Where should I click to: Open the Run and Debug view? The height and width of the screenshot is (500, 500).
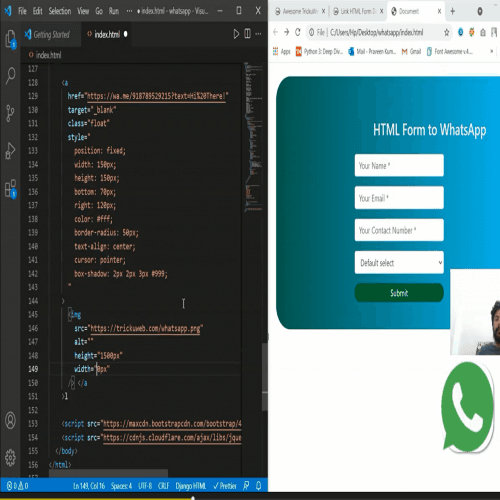[11, 151]
